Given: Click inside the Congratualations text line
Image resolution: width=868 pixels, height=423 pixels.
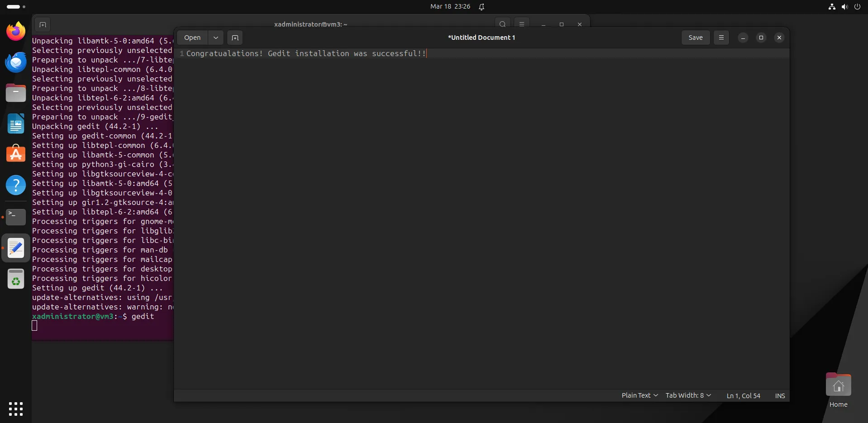Looking at the screenshot, I should coord(306,53).
